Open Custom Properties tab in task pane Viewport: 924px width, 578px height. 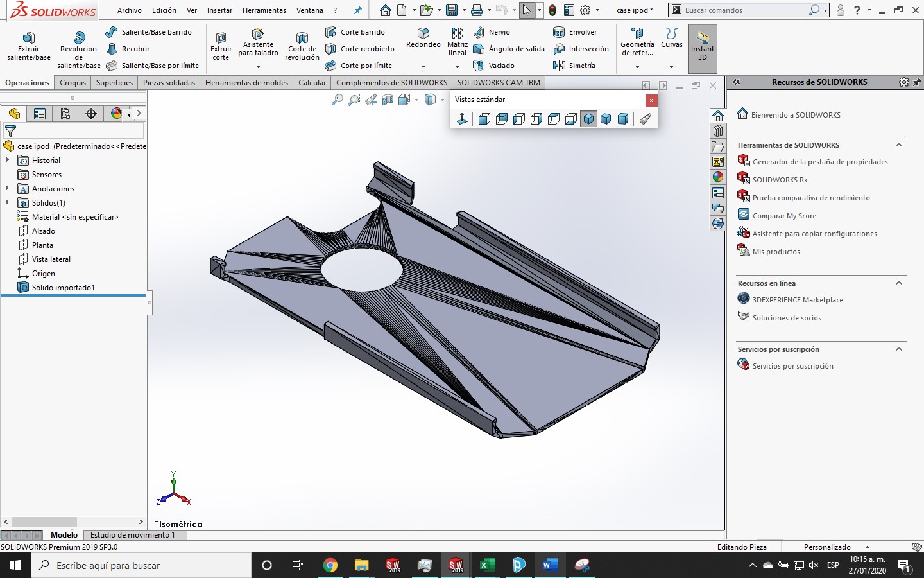[718, 193]
